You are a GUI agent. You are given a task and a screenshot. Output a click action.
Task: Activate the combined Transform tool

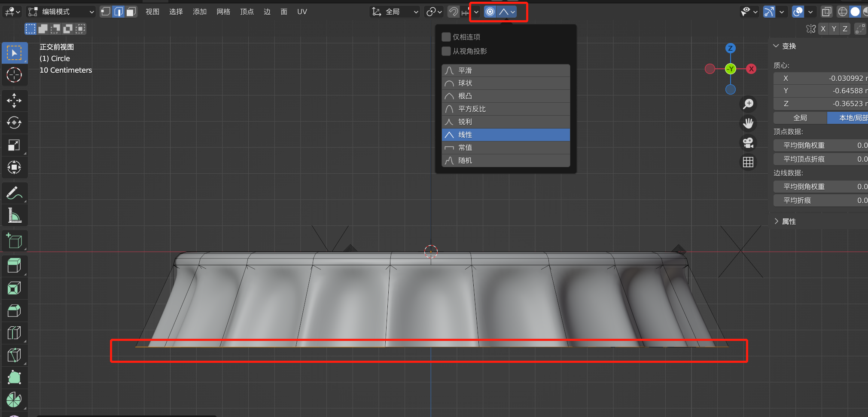click(15, 167)
